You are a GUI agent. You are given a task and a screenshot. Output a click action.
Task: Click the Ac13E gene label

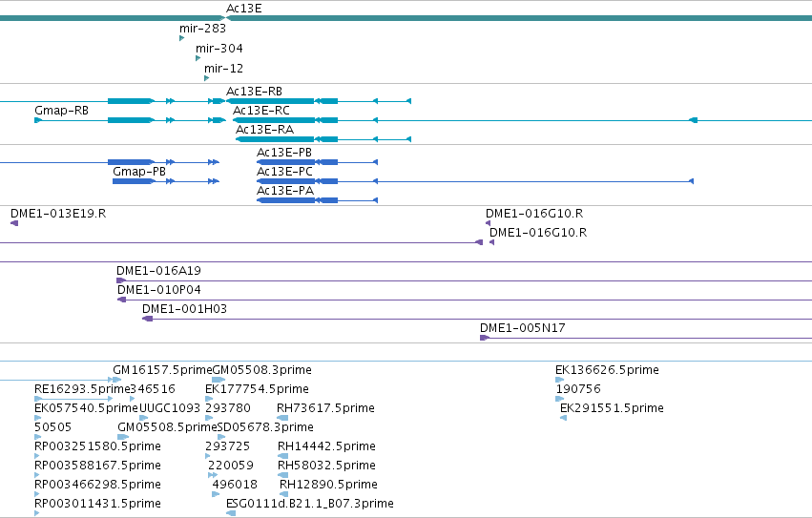[244, 9]
